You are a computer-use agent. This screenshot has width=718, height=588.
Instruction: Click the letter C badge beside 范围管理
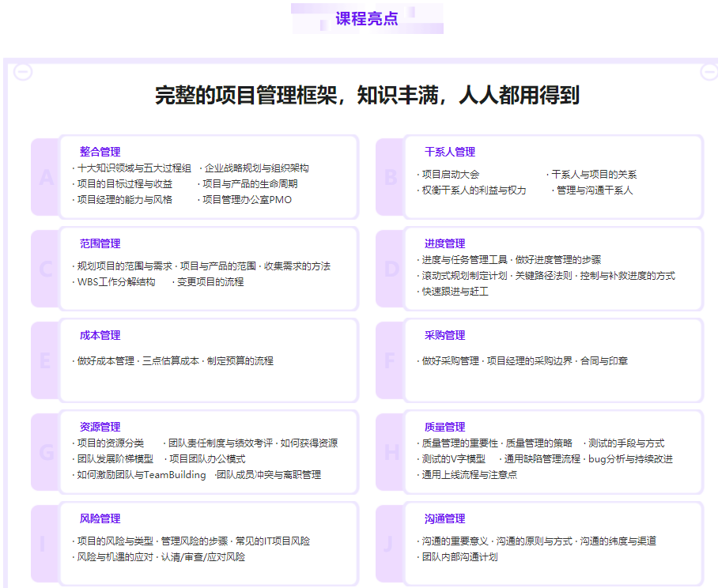tap(44, 269)
